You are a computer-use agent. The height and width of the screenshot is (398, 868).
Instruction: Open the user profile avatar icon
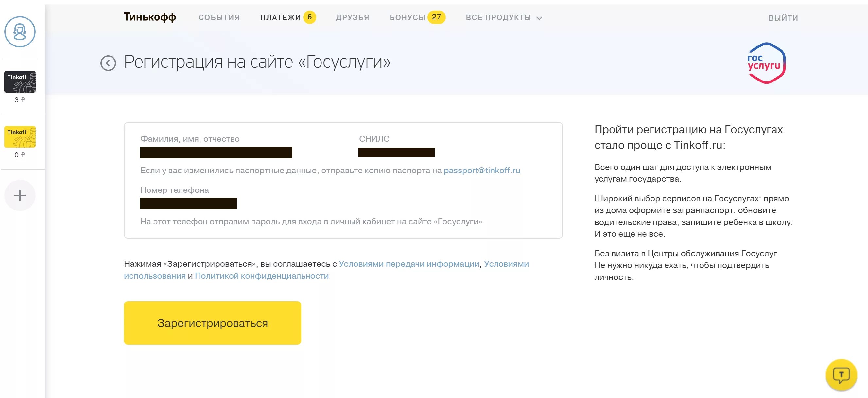tap(20, 32)
